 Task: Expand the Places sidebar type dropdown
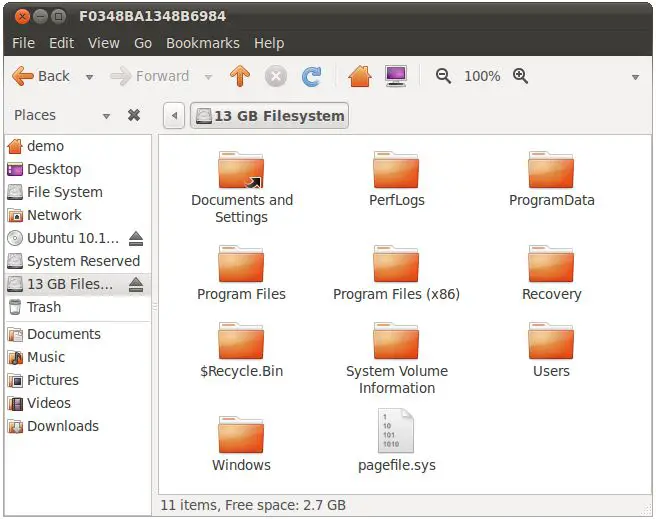(106, 116)
